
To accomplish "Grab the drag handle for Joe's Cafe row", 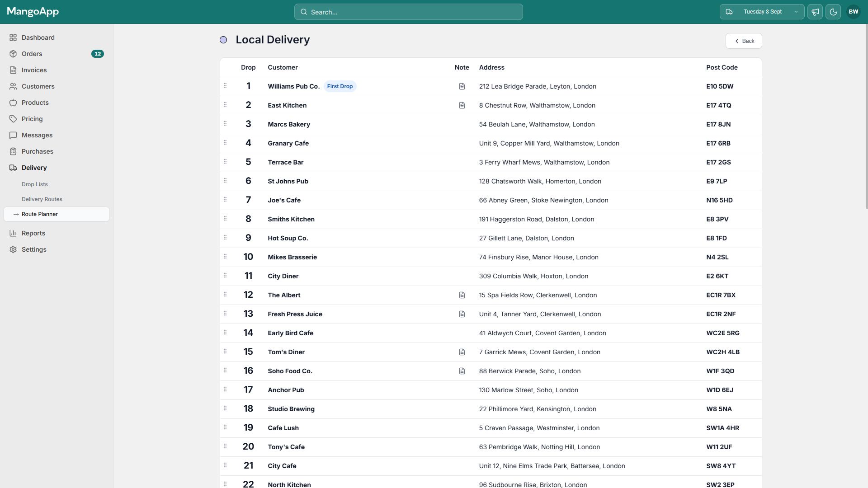I will coord(225,200).
